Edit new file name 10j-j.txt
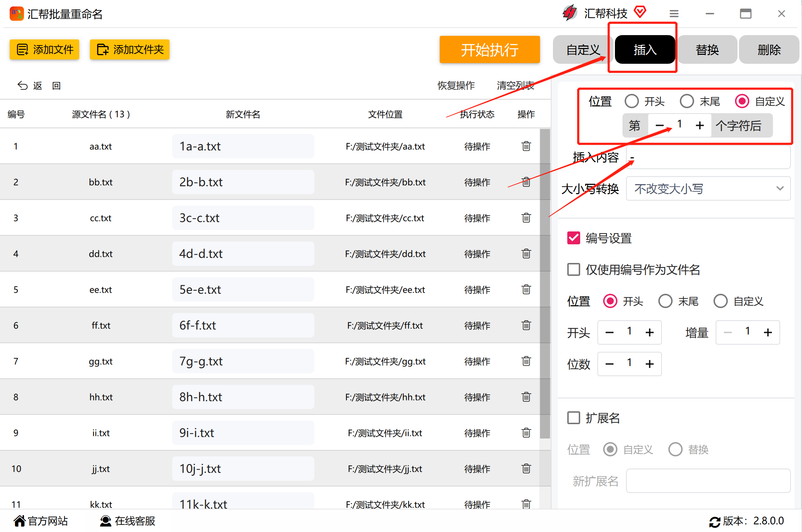The height and width of the screenshot is (532, 802). pos(243,469)
